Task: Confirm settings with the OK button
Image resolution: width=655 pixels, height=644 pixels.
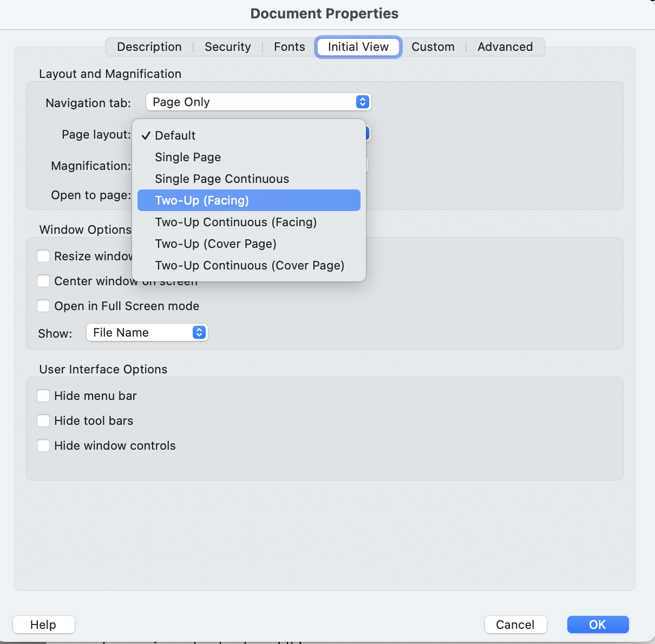Action: [598, 625]
